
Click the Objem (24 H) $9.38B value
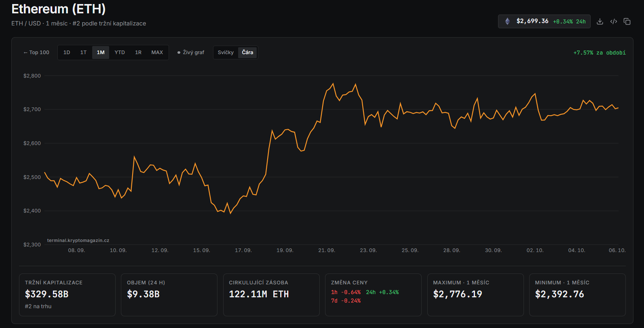click(143, 294)
